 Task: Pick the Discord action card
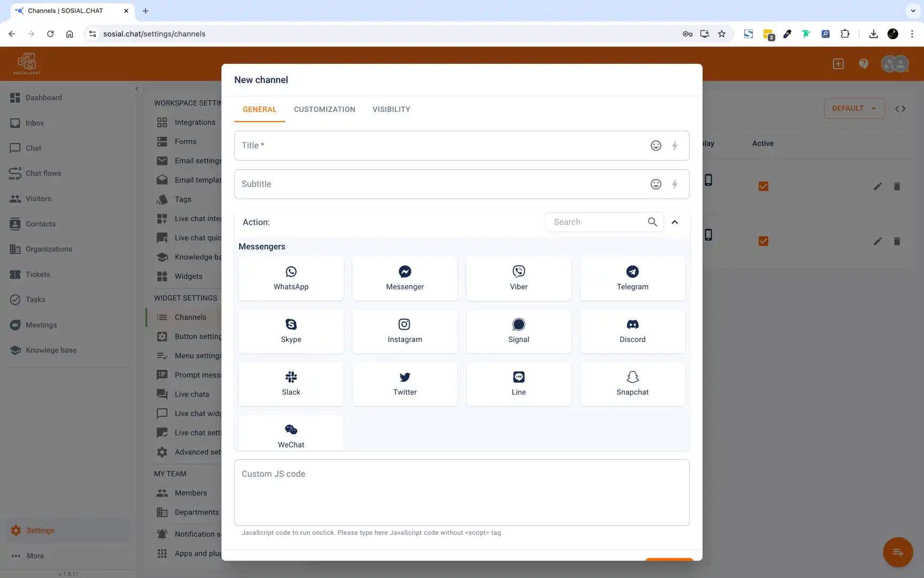[x=633, y=331]
